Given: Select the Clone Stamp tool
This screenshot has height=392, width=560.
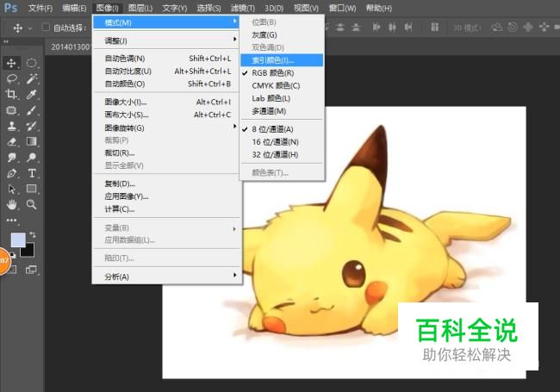Looking at the screenshot, I should (11, 126).
